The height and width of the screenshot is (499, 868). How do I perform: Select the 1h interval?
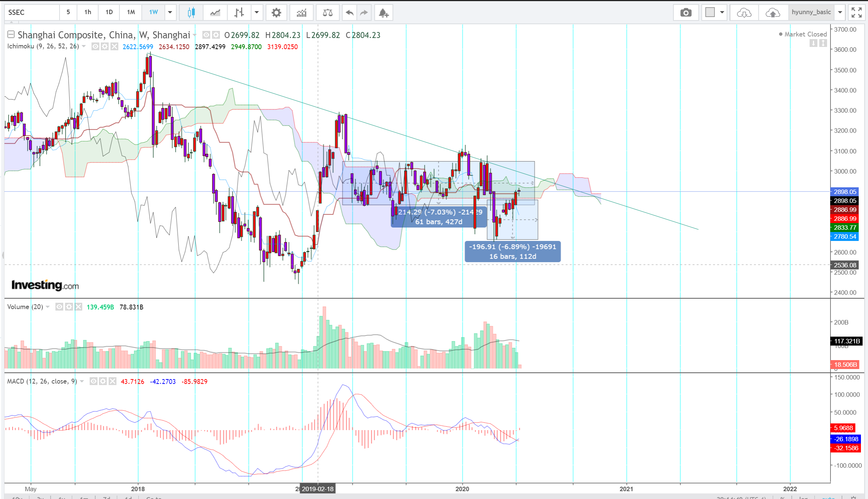(x=88, y=12)
